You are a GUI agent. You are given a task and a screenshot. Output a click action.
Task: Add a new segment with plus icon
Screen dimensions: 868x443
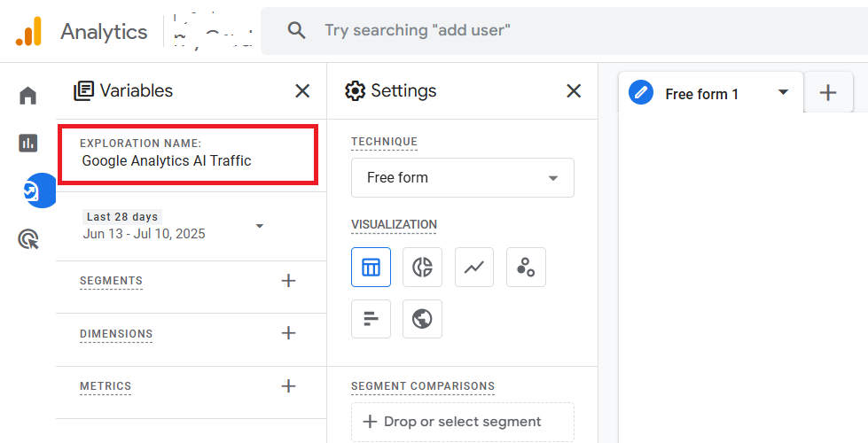(x=288, y=281)
